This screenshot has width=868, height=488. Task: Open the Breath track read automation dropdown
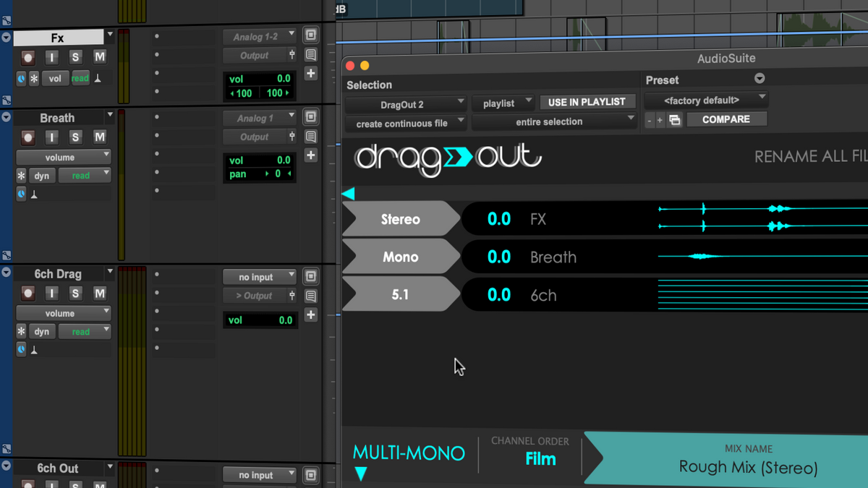coord(85,176)
